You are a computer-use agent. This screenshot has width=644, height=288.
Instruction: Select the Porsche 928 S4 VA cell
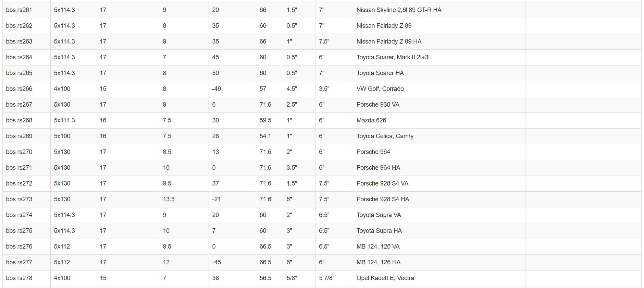[439, 183]
